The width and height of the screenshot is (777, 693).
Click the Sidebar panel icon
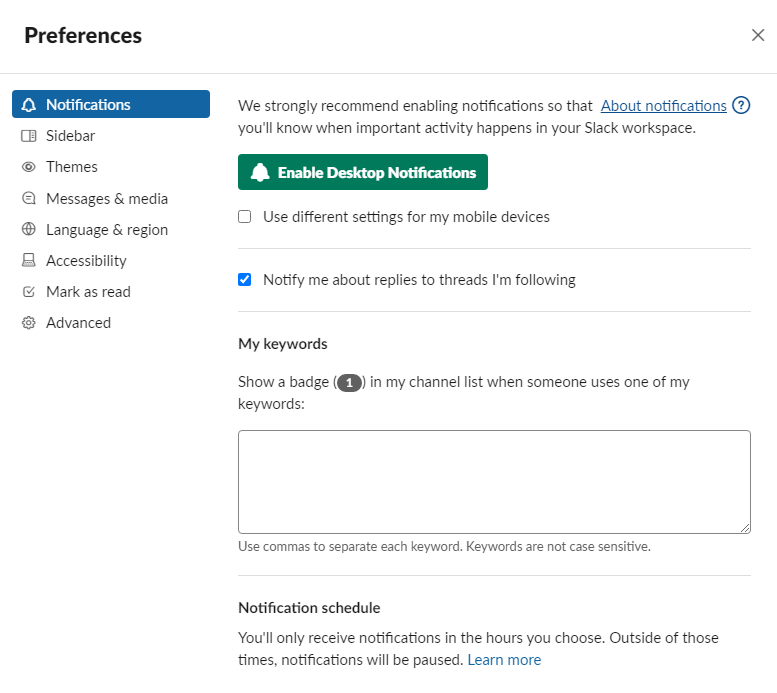[29, 136]
